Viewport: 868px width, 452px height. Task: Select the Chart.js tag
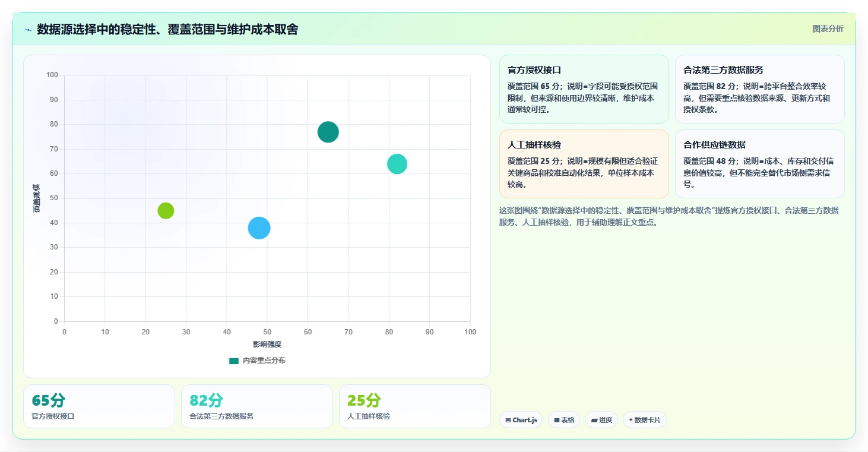coord(521,420)
